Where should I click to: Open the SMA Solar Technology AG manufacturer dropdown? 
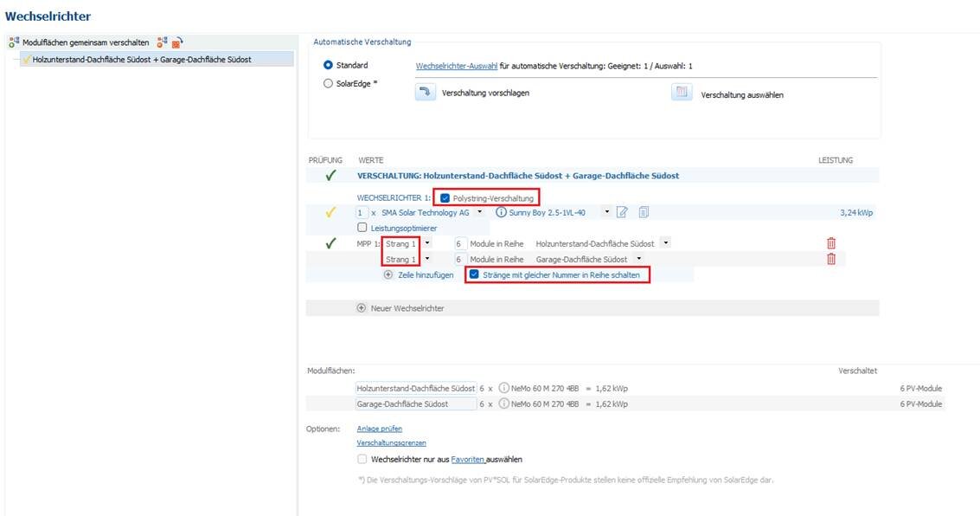coord(479,212)
